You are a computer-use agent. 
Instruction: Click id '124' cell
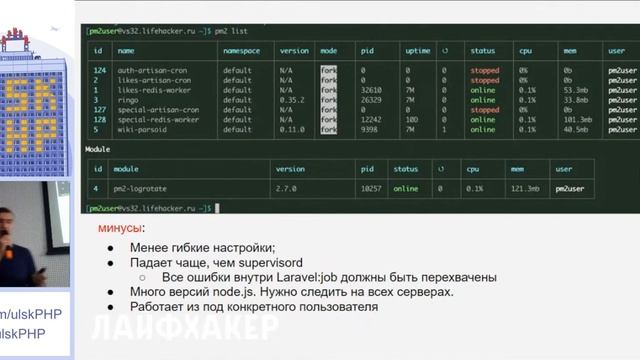pyautogui.click(x=100, y=71)
